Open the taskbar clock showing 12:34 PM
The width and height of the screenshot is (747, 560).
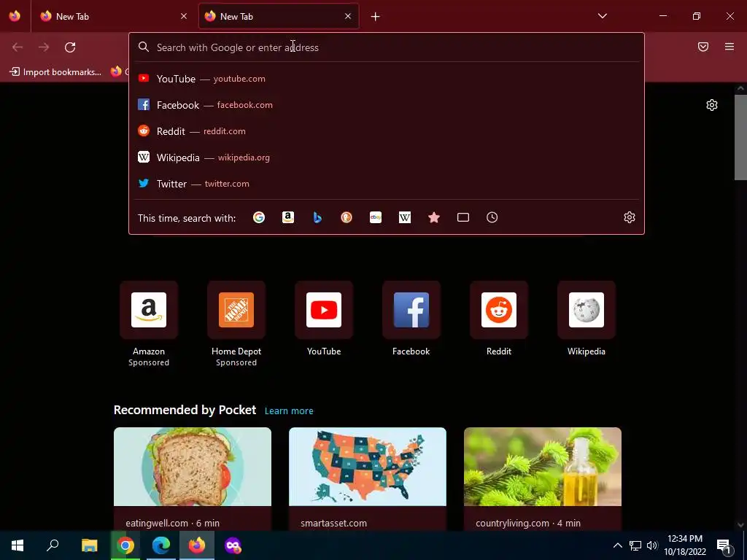[685, 545]
